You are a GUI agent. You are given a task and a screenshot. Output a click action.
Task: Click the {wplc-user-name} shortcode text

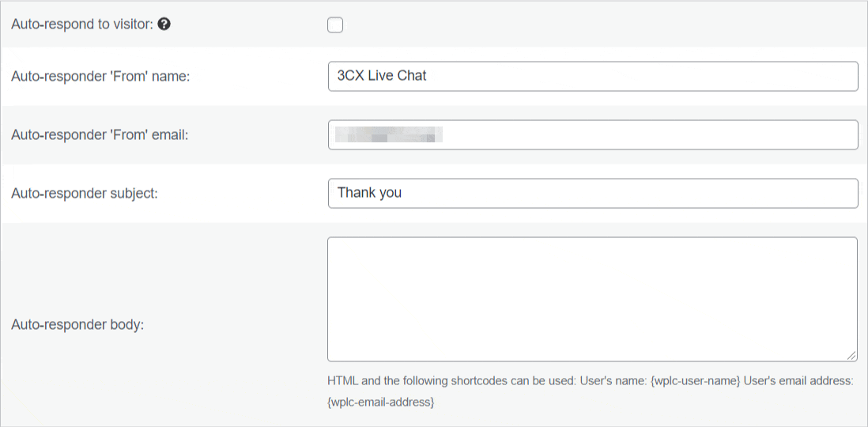coord(696,381)
